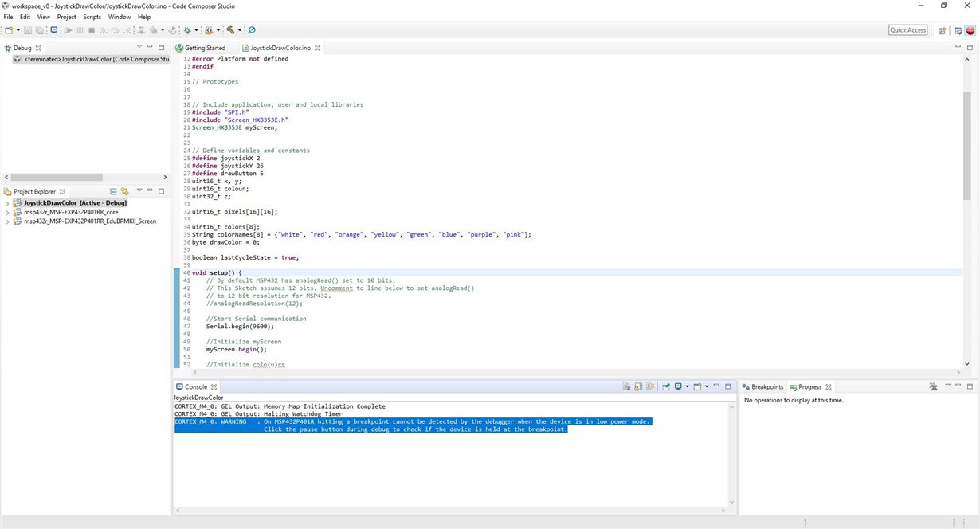Open search using the magnifier toolbar icon
The height and width of the screenshot is (529, 980).
click(x=252, y=30)
